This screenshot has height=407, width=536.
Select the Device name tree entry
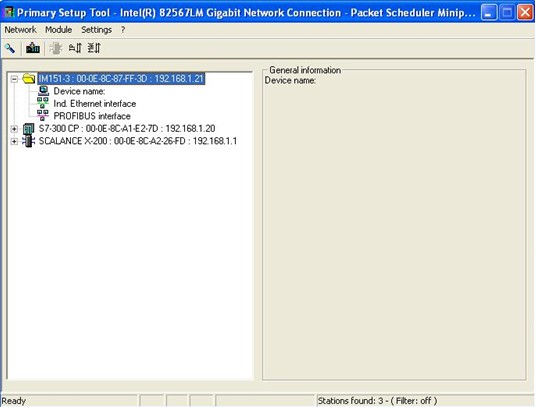(x=79, y=91)
